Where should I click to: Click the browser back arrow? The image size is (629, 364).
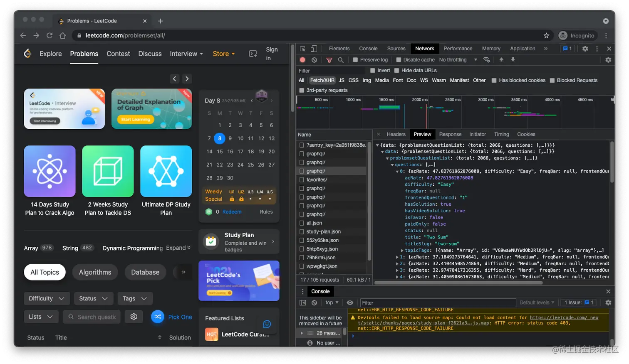(x=23, y=36)
